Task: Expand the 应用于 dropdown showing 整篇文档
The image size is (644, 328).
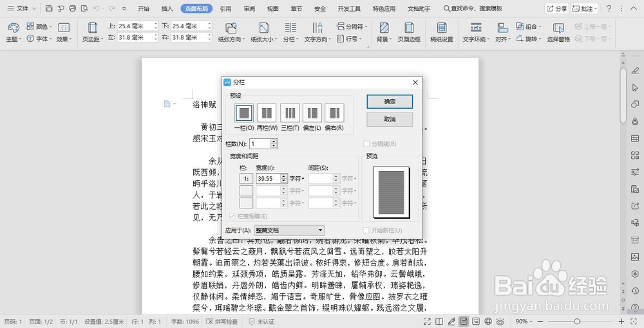Action: [x=290, y=230]
